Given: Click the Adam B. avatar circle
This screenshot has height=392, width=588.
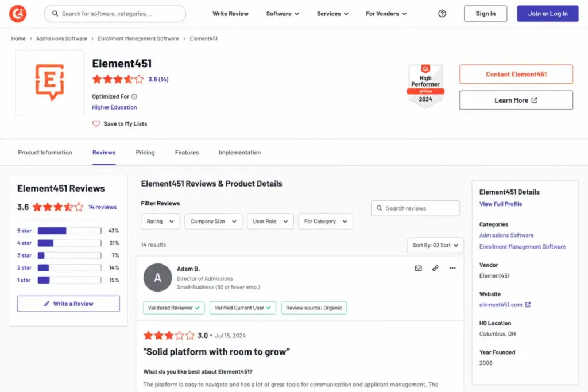Looking at the screenshot, I should click(x=157, y=277).
